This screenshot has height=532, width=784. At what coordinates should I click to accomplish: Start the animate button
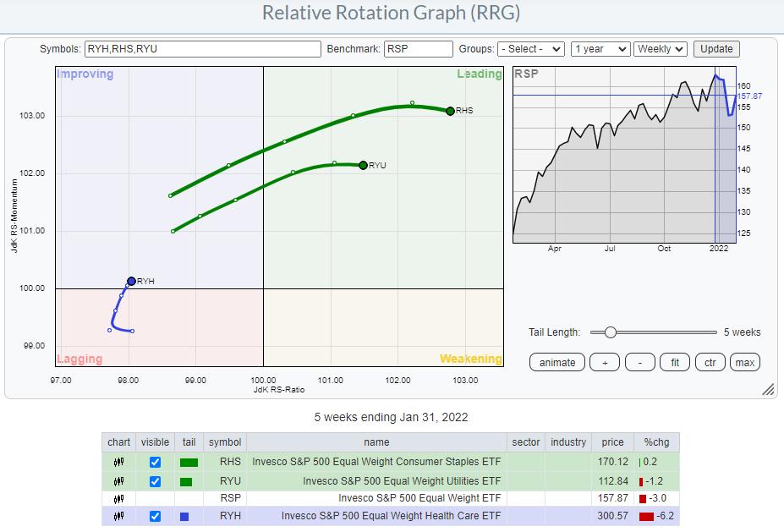tap(556, 362)
